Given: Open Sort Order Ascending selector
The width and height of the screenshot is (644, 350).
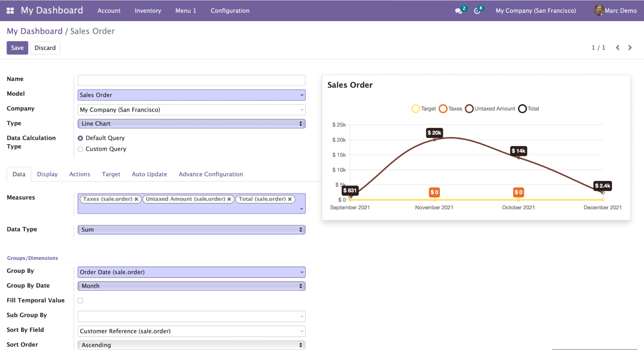Looking at the screenshot, I should [191, 345].
